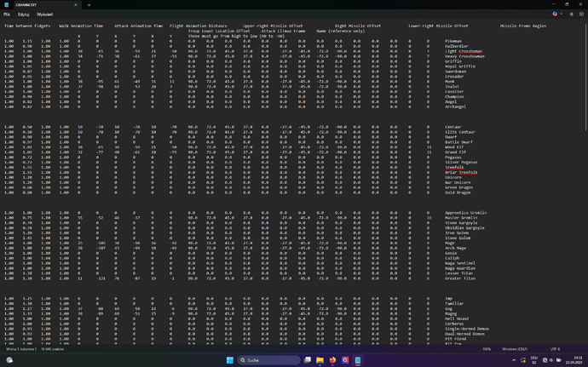
Task: Click the name Royal Griffin
Action: (x=460, y=66)
